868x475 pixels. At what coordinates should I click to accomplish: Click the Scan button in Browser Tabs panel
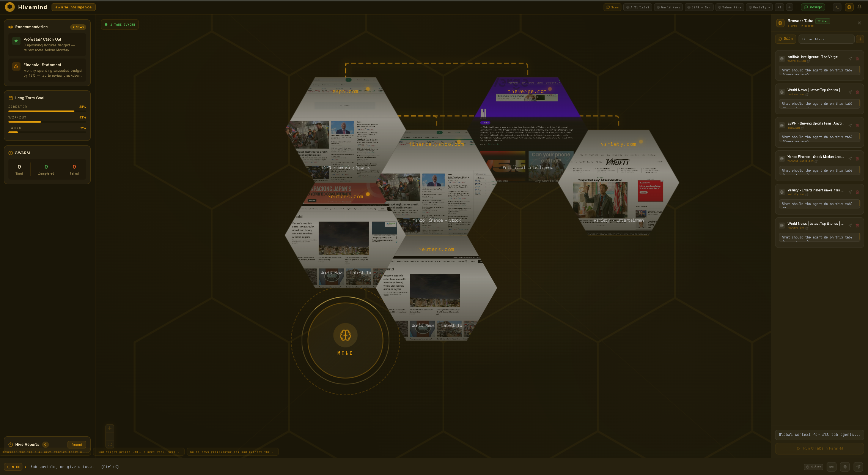coord(785,39)
